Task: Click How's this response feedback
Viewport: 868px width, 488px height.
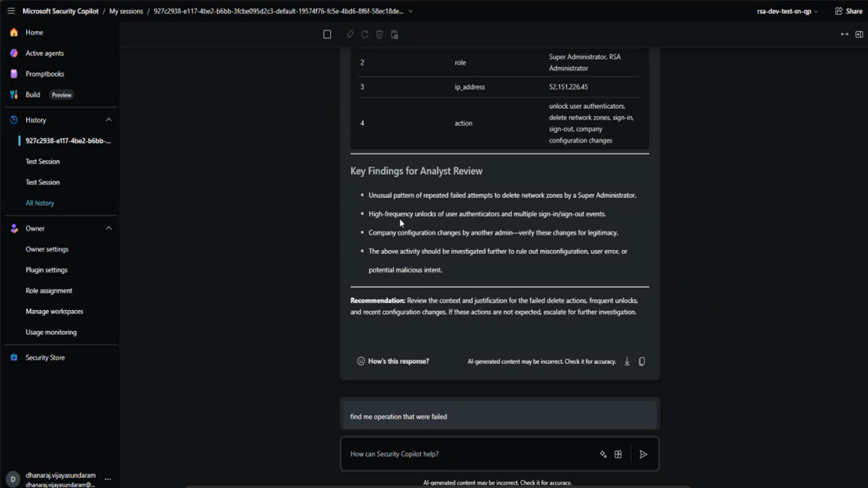Action: pos(393,361)
